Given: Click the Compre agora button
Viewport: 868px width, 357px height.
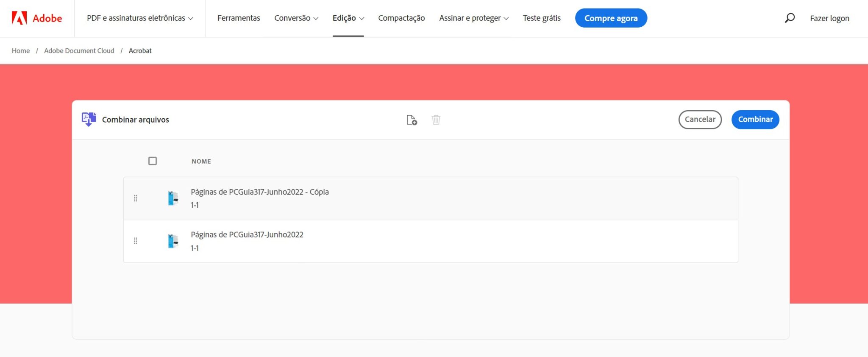Looking at the screenshot, I should click(611, 18).
